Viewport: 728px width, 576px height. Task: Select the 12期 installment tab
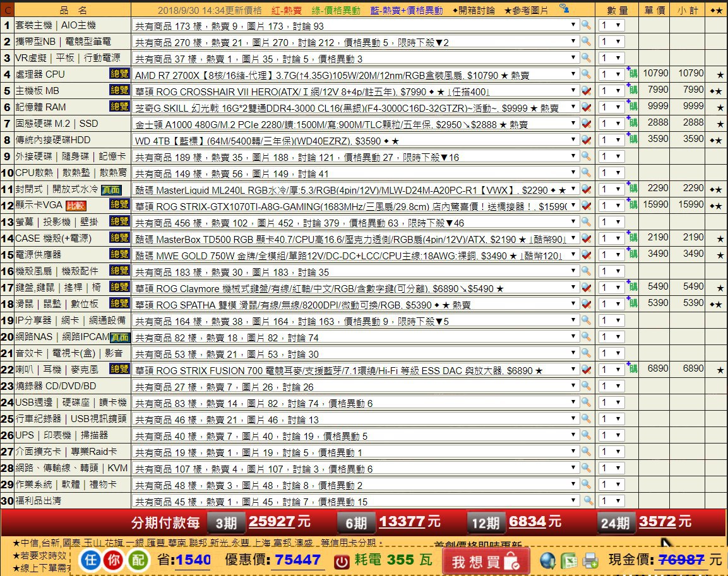click(486, 523)
